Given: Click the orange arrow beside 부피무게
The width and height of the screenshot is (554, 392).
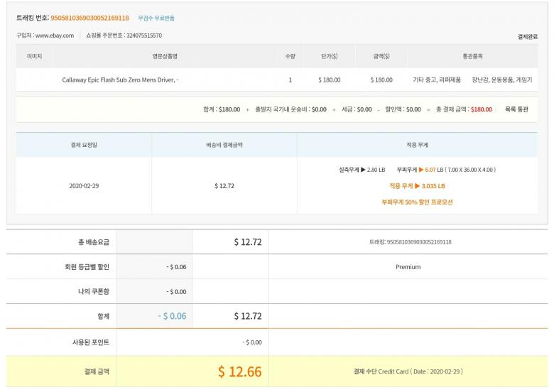Looking at the screenshot, I should (421, 170).
